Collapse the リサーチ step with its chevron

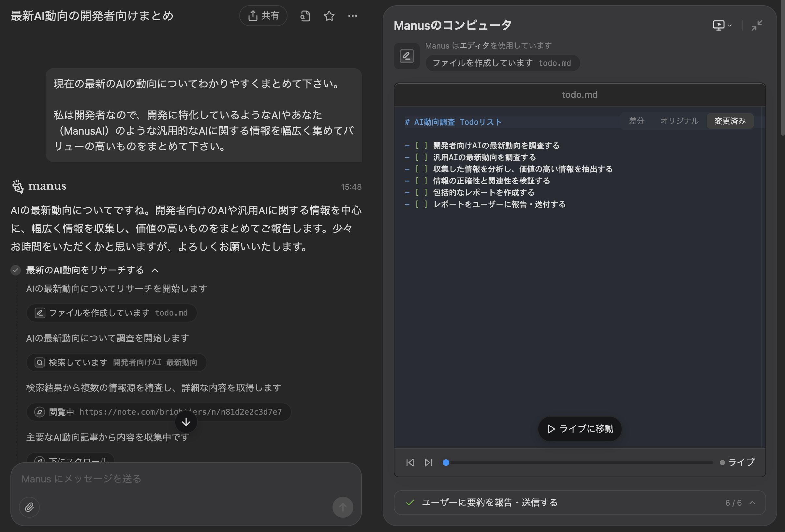pos(155,270)
